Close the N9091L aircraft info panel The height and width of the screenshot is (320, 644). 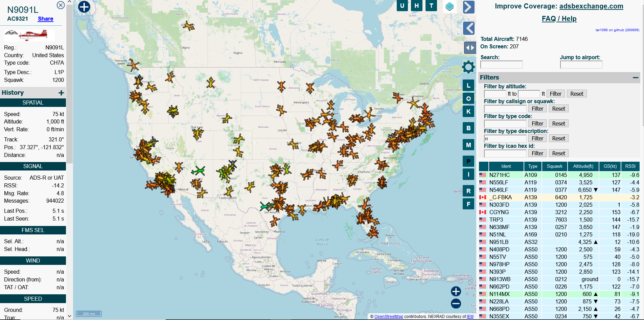61,5
